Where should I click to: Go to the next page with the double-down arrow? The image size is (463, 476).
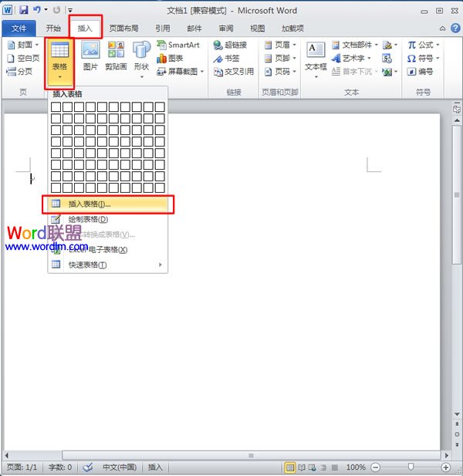pyautogui.click(x=457, y=444)
